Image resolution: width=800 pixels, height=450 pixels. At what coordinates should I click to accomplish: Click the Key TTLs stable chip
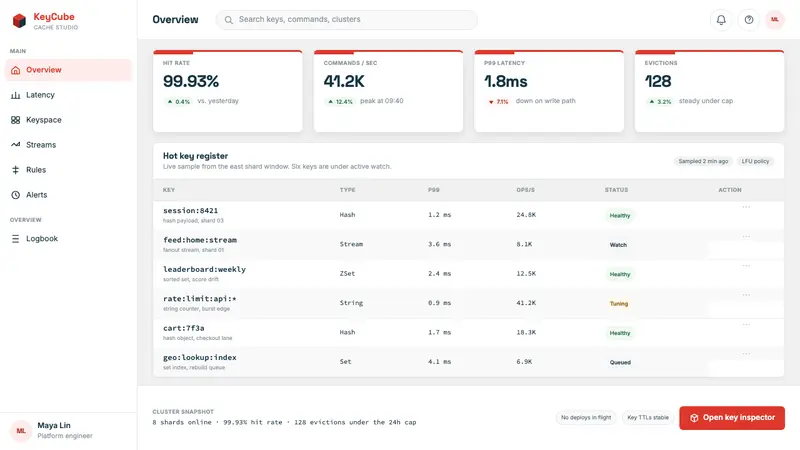coord(648,417)
